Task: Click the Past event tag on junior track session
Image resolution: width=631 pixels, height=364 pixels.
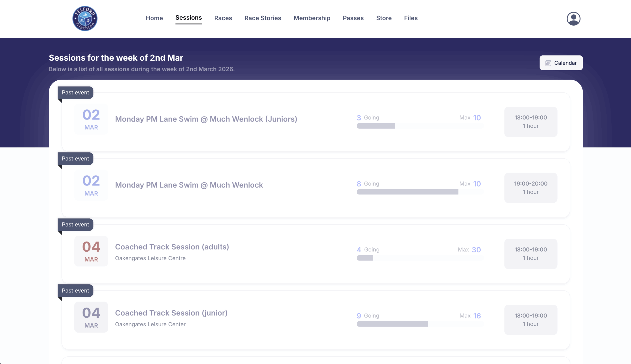Action: (x=75, y=291)
